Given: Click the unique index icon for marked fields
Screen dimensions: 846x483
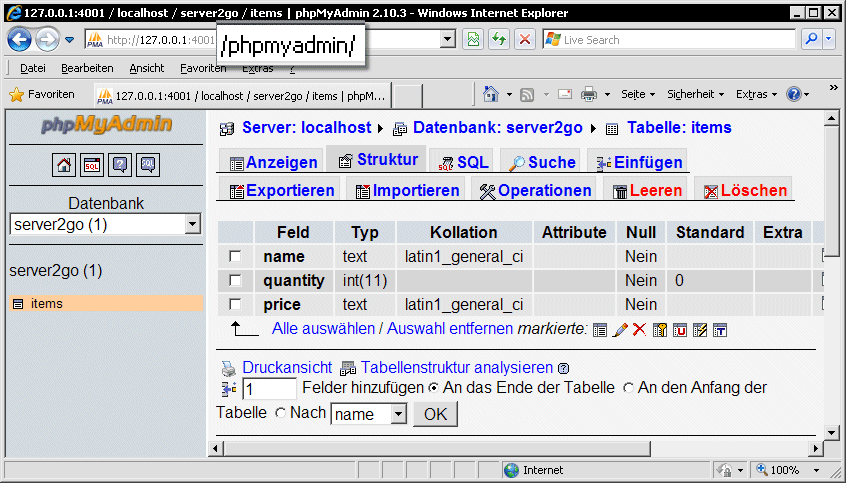Looking at the screenshot, I should pyautogui.click(x=680, y=330).
